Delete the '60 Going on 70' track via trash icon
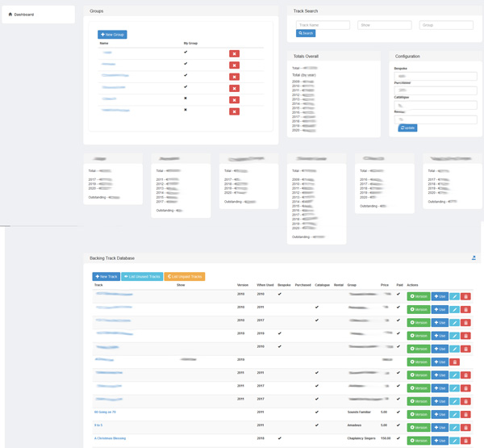This screenshot has height=448, width=484. (x=465, y=415)
